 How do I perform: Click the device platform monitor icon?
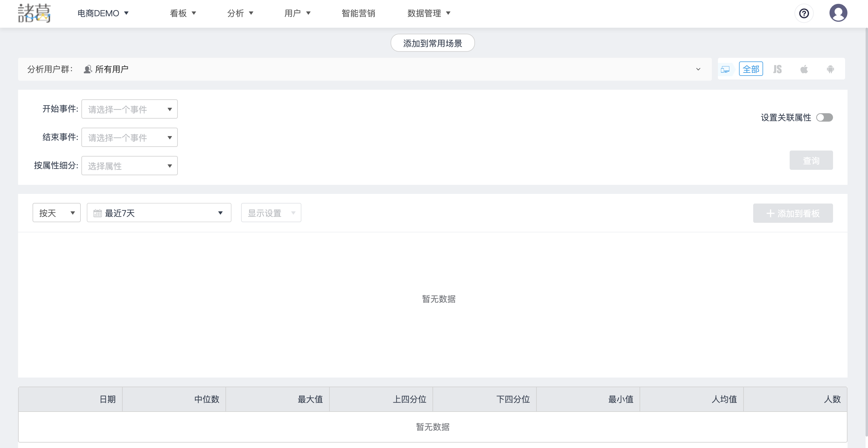click(x=725, y=69)
